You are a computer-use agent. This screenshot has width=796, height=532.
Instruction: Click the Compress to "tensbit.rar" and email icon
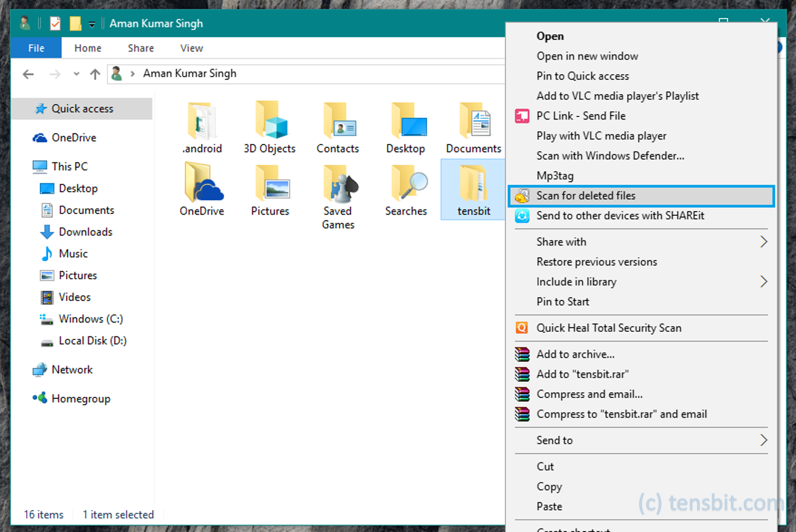click(522, 414)
